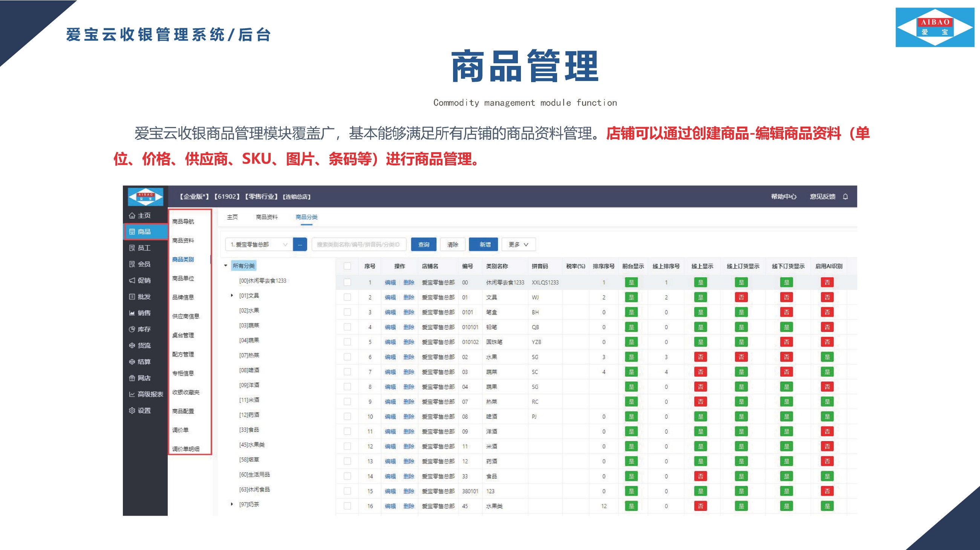The width and height of the screenshot is (980, 550).
Task: Select [33]食品 in category tree
Action: click(249, 430)
